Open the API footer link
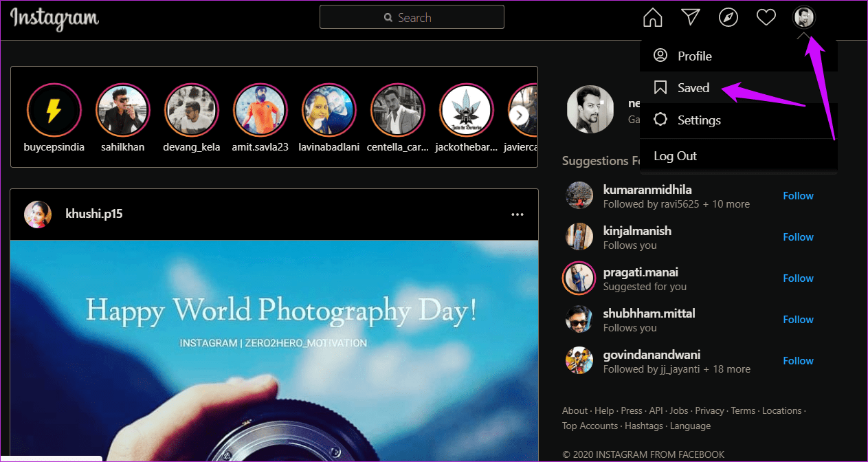This screenshot has width=868, height=462. click(x=656, y=410)
